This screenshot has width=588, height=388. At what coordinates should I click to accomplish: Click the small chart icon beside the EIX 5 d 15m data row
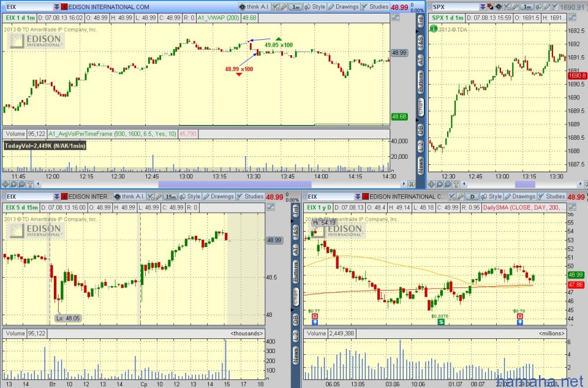click(270, 207)
